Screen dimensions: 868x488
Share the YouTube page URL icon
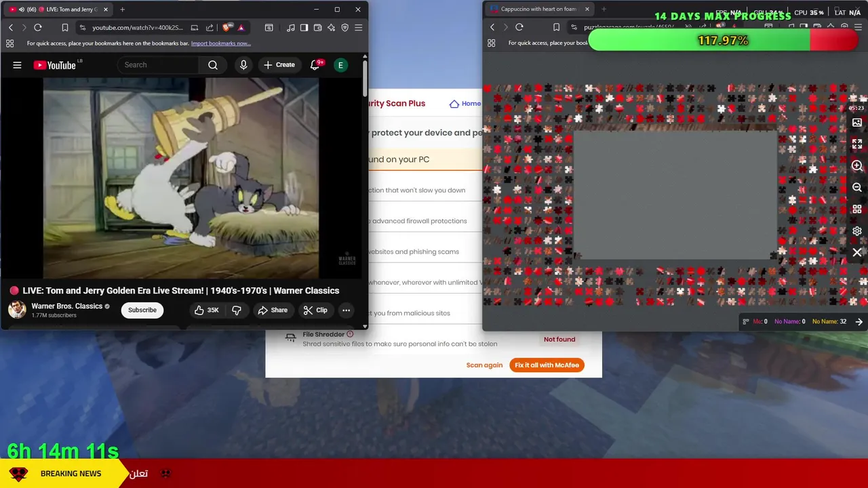[209, 28]
